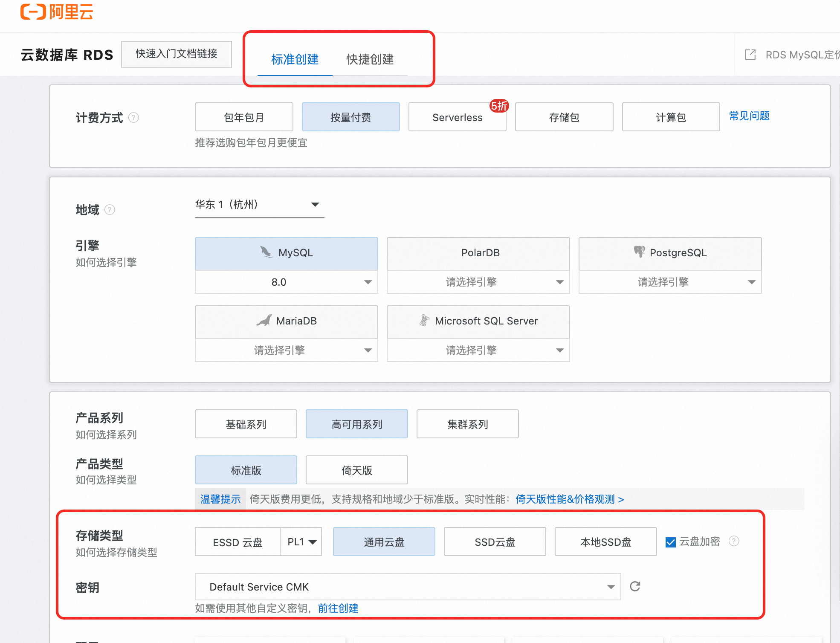Viewport: 840px width, 643px height.
Task: Open the PL1 performance level dropdown
Action: [301, 542]
